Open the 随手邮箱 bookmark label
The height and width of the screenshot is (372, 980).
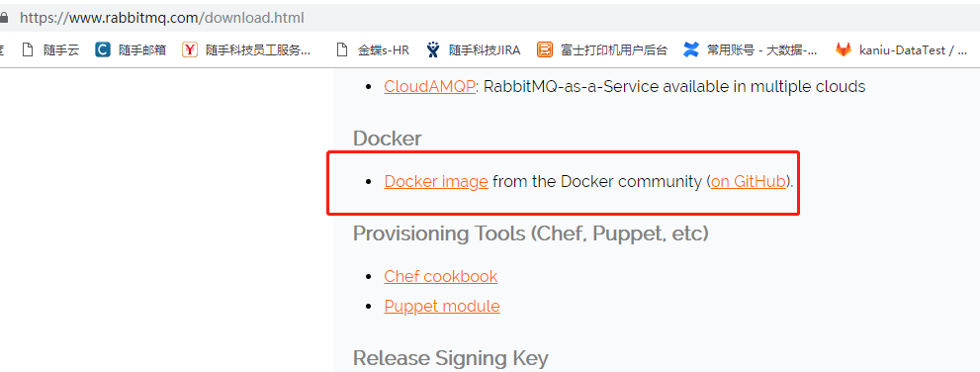(142, 50)
